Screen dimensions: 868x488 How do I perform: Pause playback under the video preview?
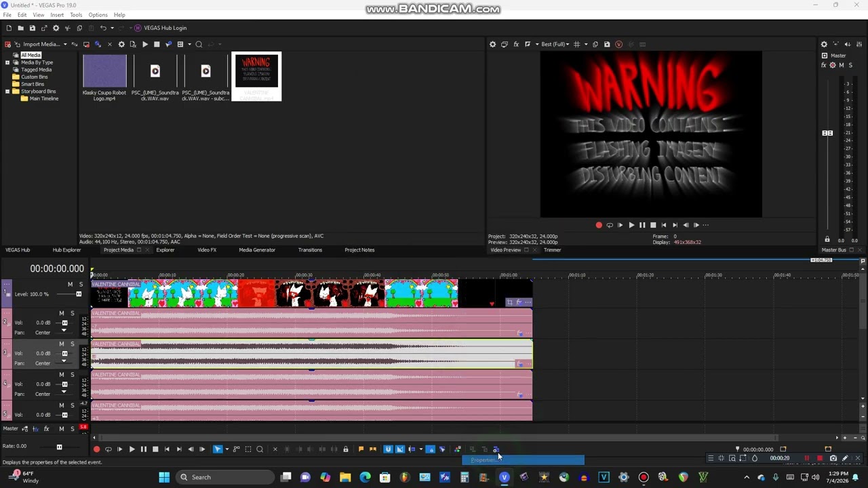pyautogui.click(x=642, y=225)
